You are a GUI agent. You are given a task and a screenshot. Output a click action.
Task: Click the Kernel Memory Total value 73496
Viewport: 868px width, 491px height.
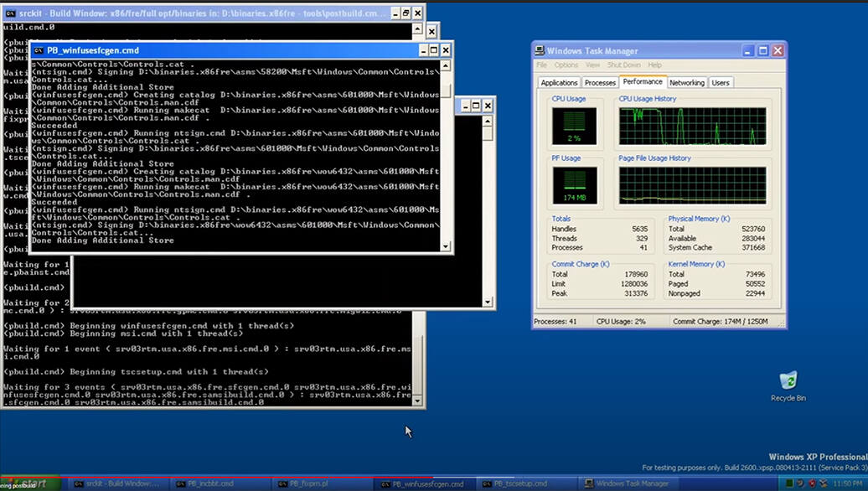pos(755,274)
